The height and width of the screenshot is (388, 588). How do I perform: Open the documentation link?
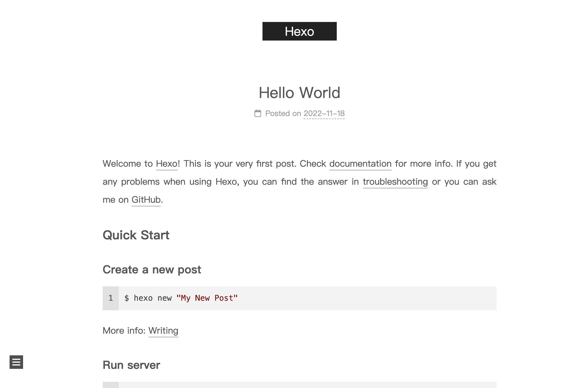[x=360, y=164]
